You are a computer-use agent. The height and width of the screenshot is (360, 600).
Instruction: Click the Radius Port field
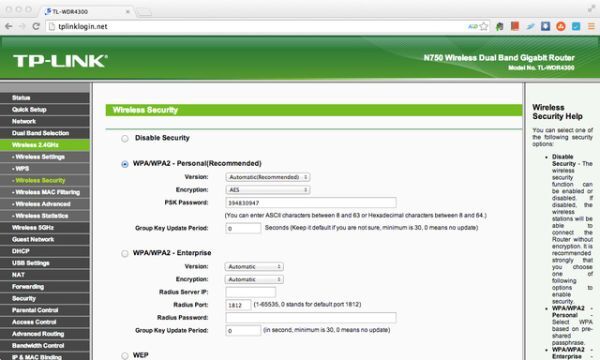pyautogui.click(x=238, y=305)
